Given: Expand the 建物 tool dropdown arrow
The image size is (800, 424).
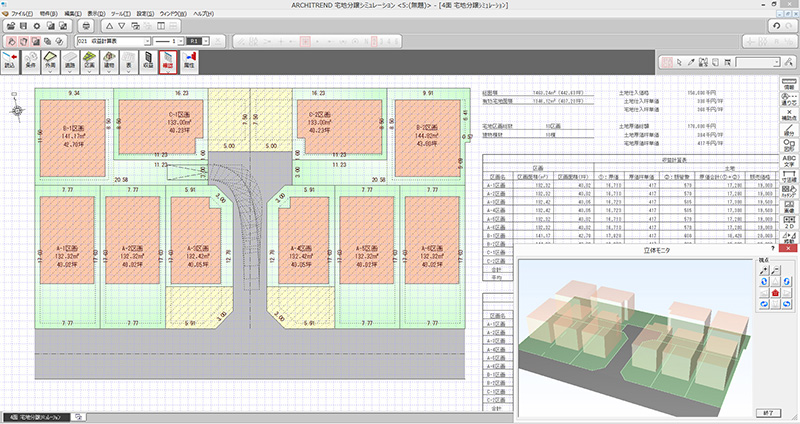Looking at the screenshot, I should 109,72.
